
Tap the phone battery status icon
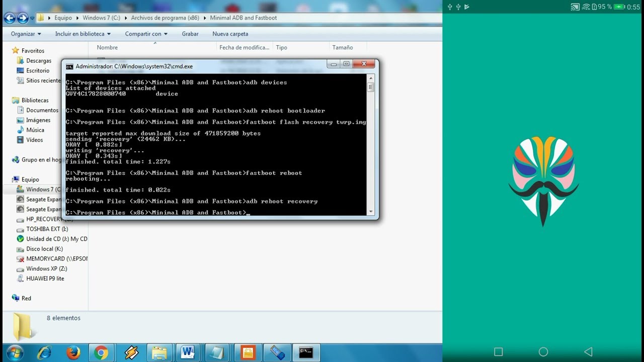coord(618,7)
